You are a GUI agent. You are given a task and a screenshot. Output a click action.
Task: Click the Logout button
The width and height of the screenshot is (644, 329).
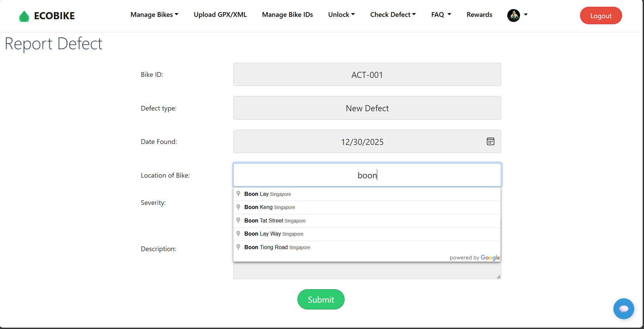pos(601,16)
